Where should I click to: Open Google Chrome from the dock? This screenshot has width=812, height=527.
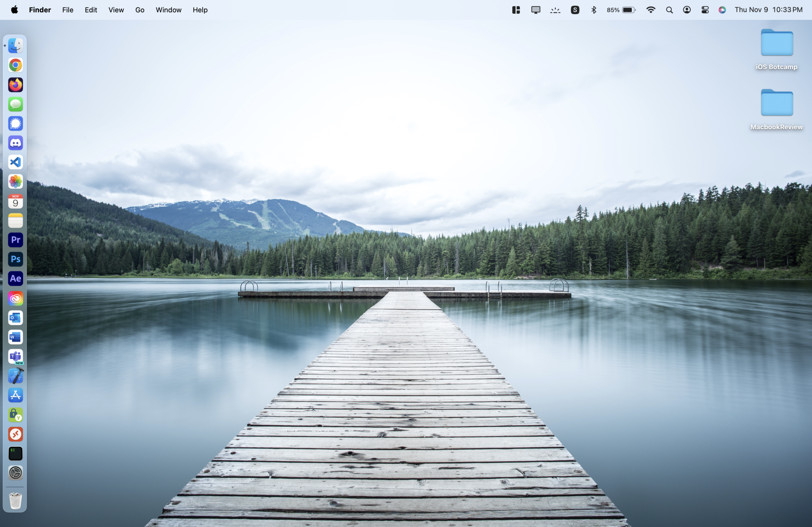(15, 65)
